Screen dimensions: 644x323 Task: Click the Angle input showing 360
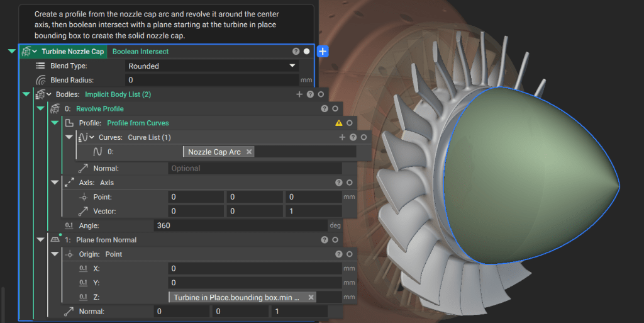click(239, 225)
